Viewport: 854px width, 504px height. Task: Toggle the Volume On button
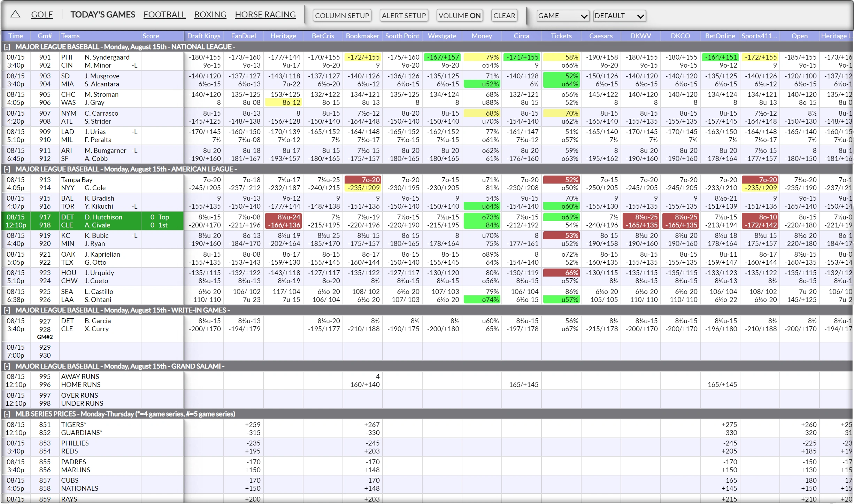tap(459, 16)
